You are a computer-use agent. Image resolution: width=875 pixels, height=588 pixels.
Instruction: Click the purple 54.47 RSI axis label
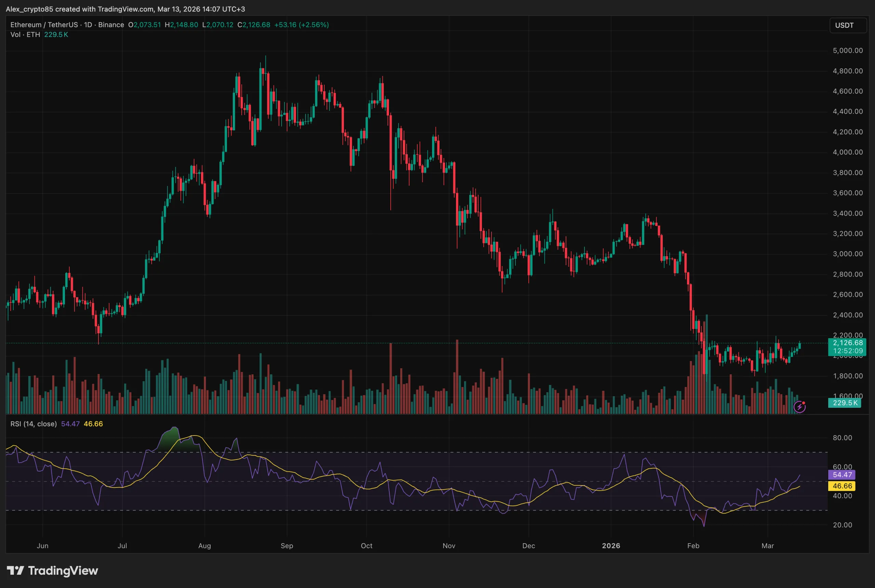click(842, 475)
